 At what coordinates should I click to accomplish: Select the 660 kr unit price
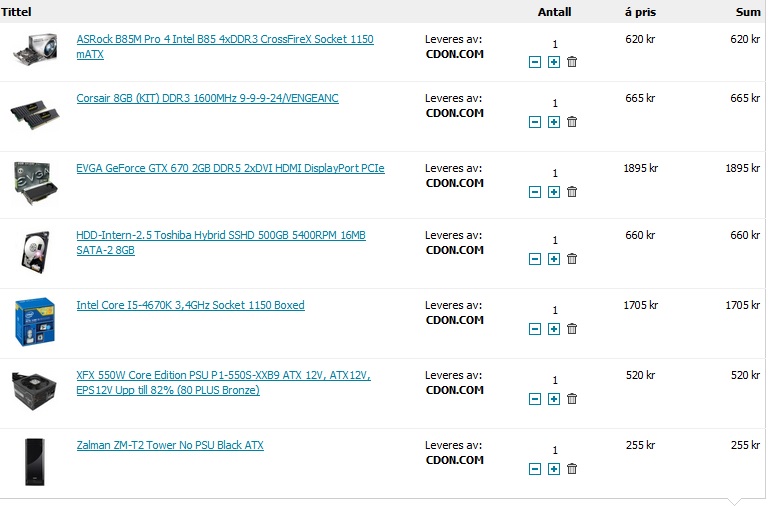(x=640, y=235)
